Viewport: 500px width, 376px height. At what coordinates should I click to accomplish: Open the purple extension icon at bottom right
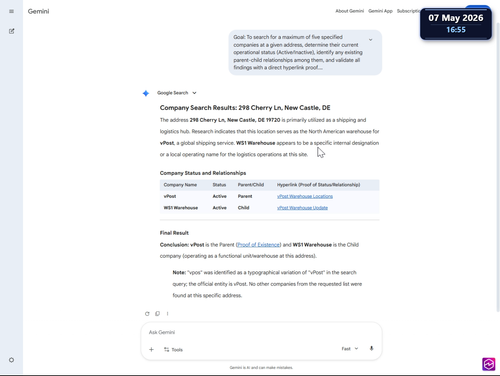click(489, 364)
